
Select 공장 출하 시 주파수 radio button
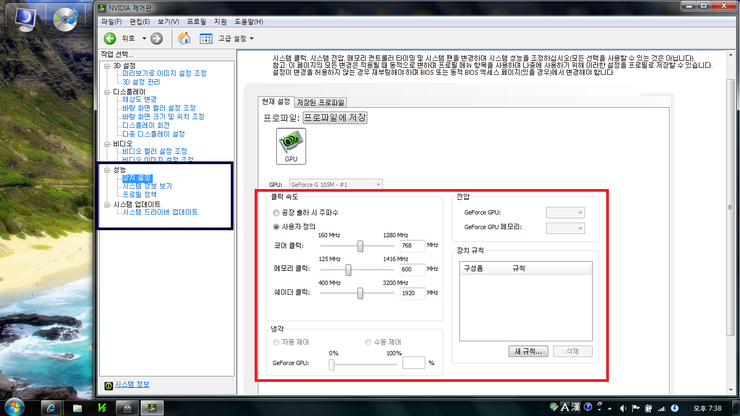[276, 213]
